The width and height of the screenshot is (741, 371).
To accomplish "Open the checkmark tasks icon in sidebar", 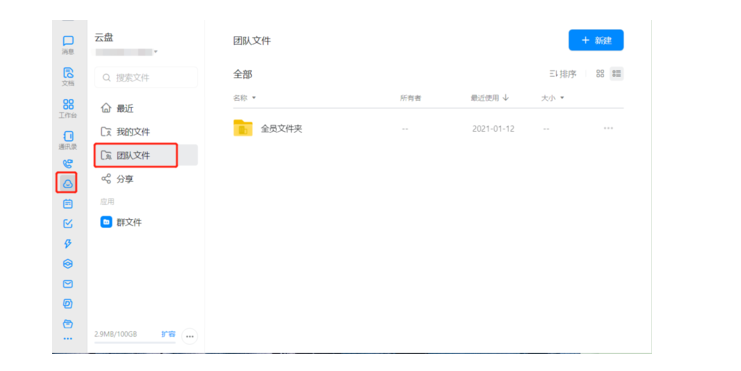I will [x=68, y=224].
